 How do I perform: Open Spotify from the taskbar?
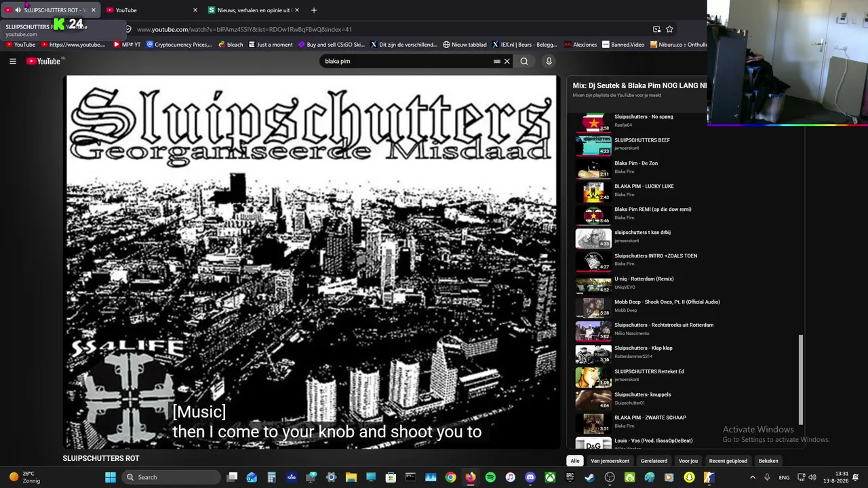490,477
